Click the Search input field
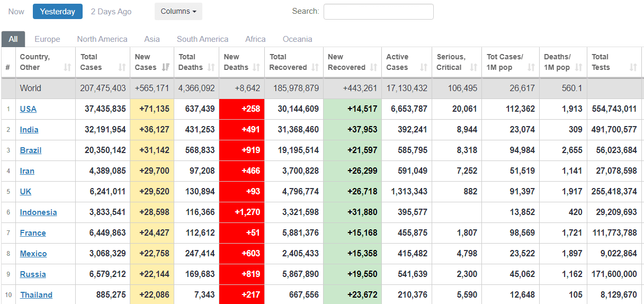This screenshot has height=304, width=644. click(x=378, y=12)
